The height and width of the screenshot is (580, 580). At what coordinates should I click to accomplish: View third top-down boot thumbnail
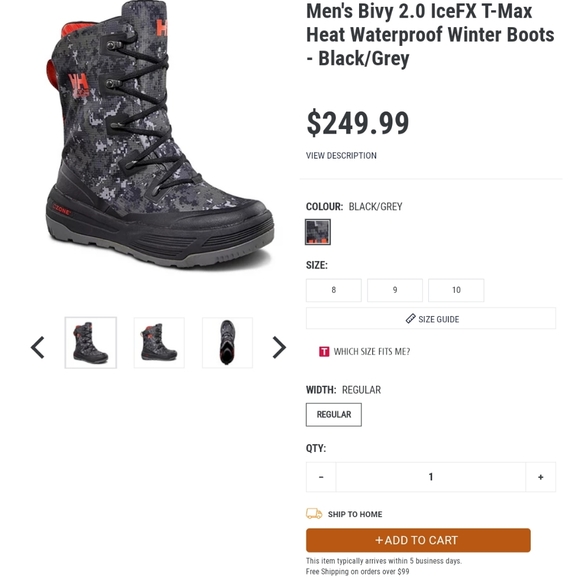click(x=227, y=343)
